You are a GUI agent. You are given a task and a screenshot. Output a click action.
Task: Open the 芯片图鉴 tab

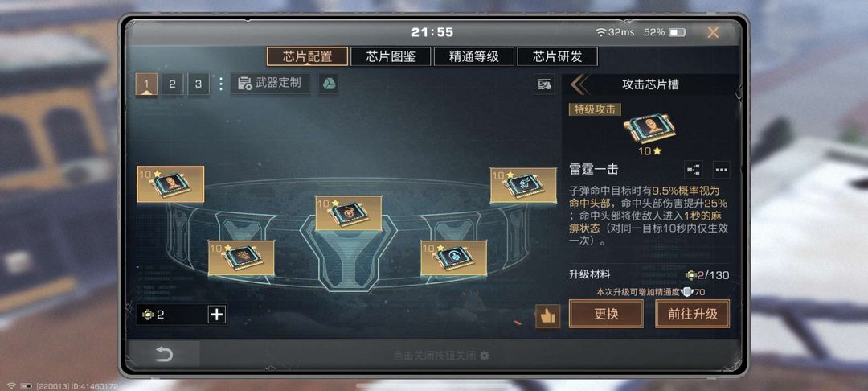(391, 56)
